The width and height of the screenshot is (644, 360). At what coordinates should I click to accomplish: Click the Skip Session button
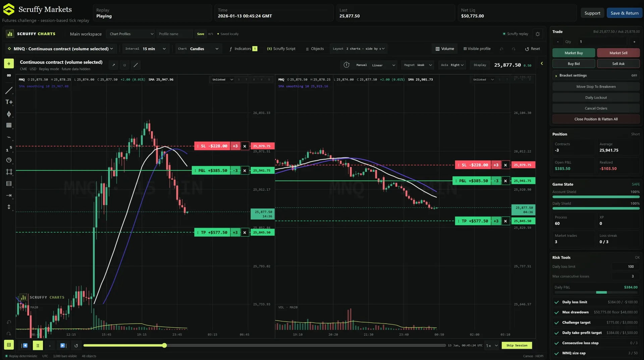point(517,345)
